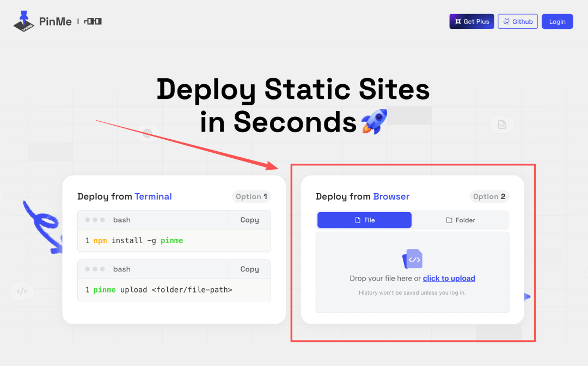Click the faded code brackets icon at left

tap(22, 291)
